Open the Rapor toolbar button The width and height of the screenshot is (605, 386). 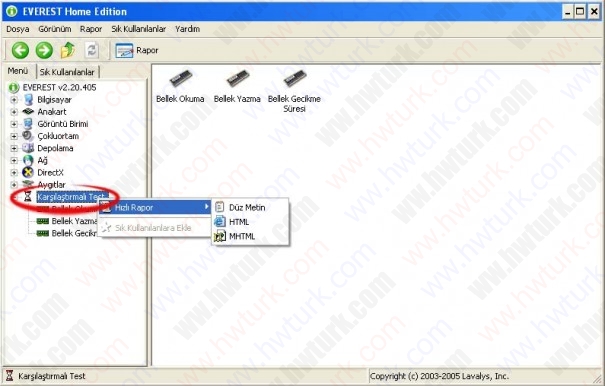(x=137, y=50)
